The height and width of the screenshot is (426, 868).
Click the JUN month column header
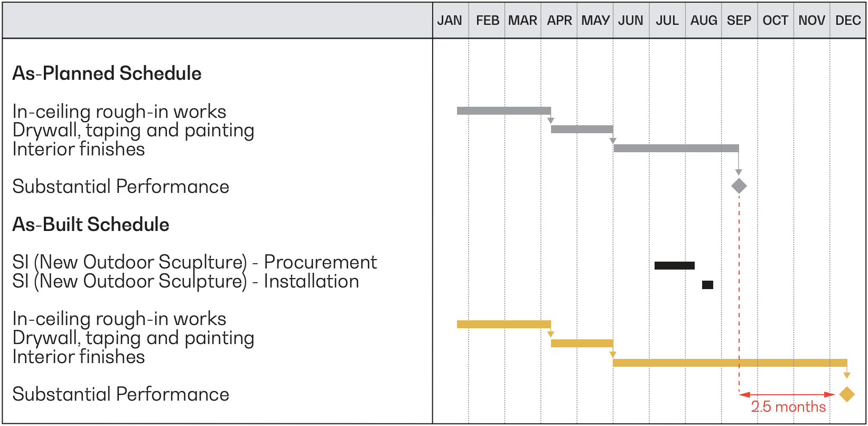click(x=631, y=21)
